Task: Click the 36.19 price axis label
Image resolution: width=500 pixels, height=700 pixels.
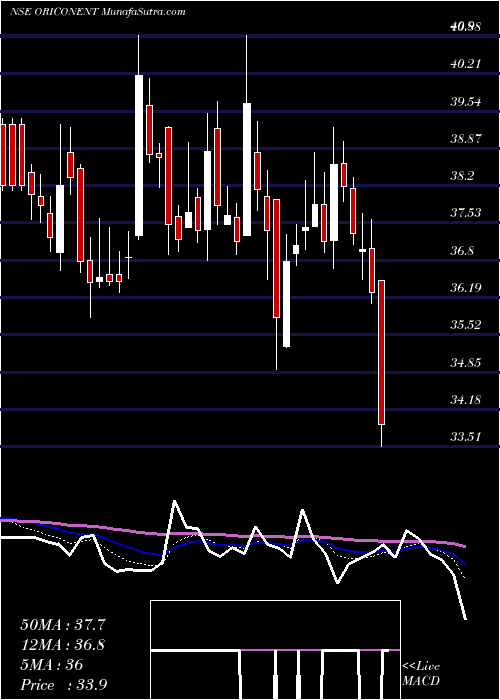Action: click(466, 288)
